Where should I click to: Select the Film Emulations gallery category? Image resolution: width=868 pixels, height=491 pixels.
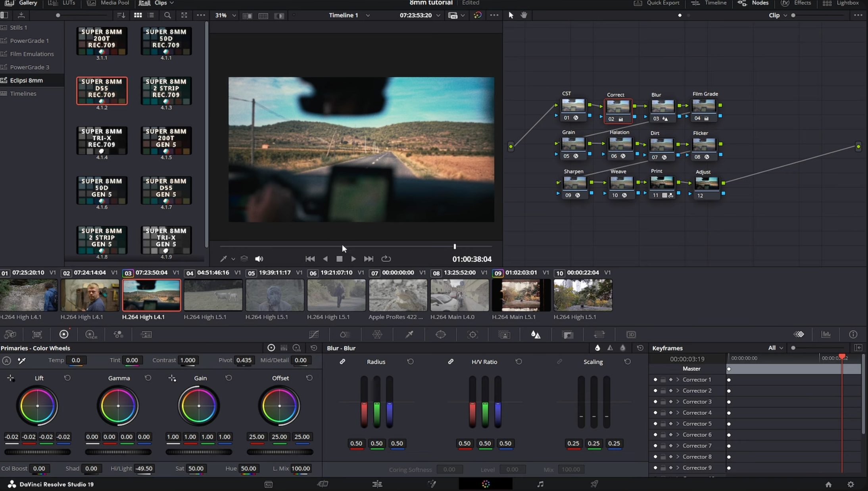click(32, 54)
